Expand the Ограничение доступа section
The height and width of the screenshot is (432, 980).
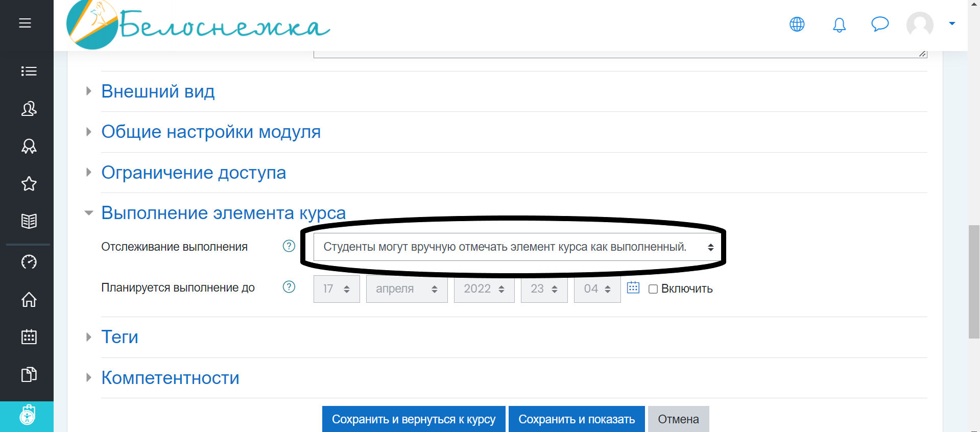click(193, 173)
